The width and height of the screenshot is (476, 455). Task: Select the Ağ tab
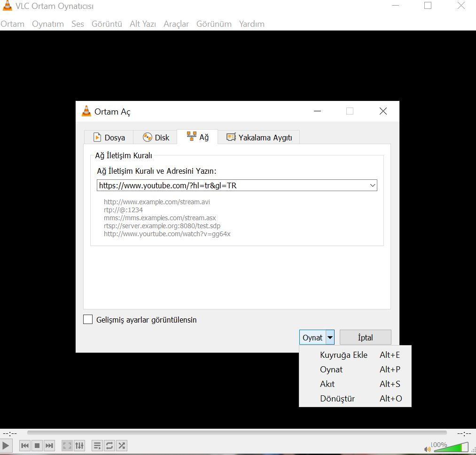[198, 137]
